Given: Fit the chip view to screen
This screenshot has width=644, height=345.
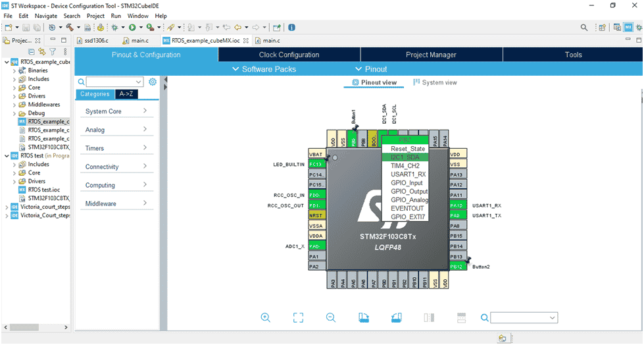Looking at the screenshot, I should 298,317.
